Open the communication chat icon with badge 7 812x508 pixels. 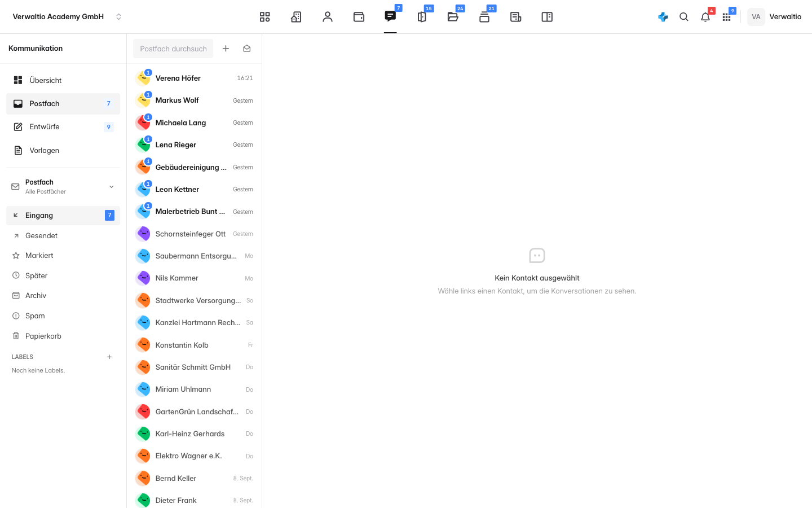(390, 16)
